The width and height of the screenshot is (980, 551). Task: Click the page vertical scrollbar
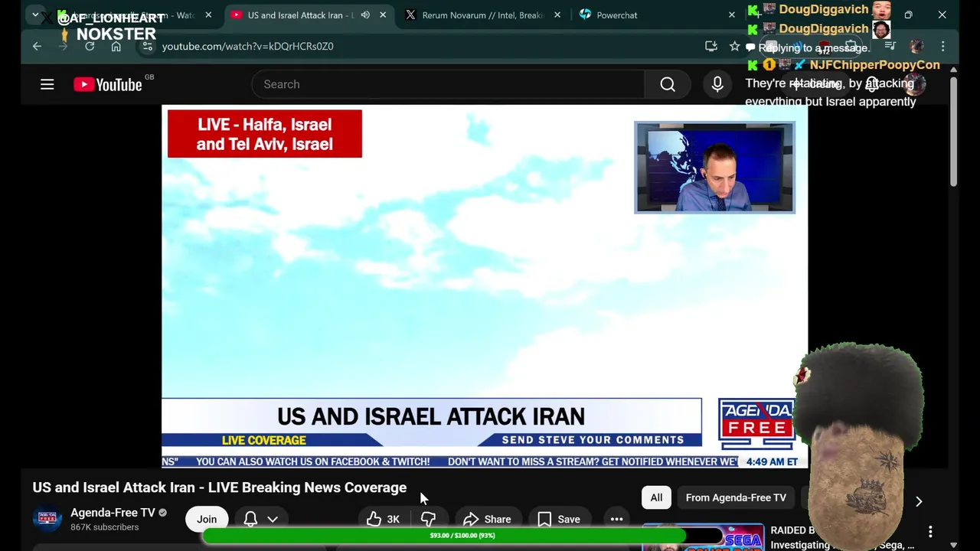click(x=953, y=130)
